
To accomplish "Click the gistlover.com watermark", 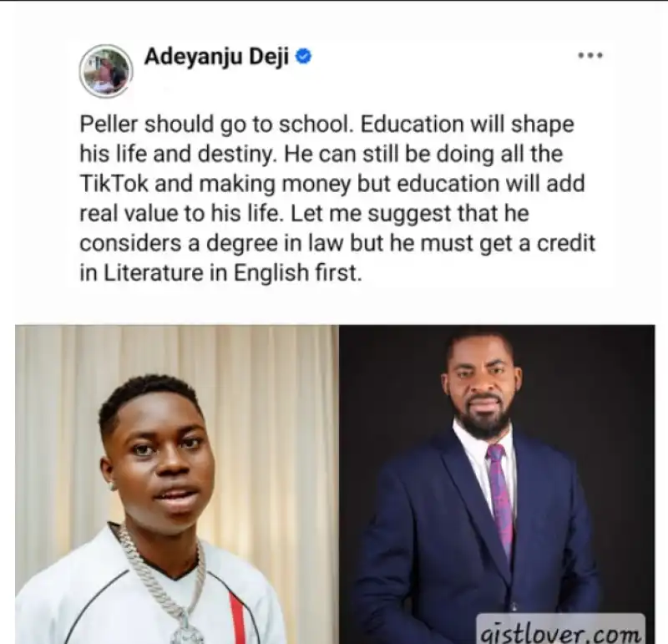I will tap(559, 631).
